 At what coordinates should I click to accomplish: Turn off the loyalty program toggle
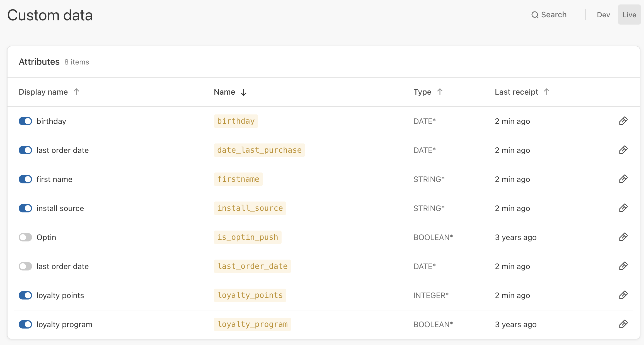click(25, 324)
